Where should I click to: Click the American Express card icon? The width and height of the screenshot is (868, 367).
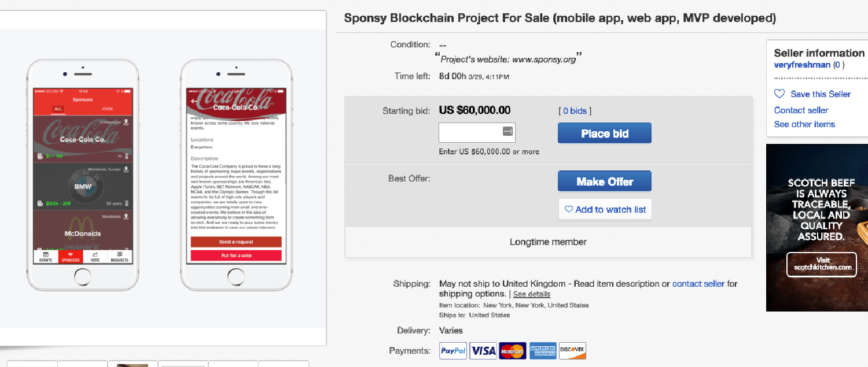[x=543, y=350]
